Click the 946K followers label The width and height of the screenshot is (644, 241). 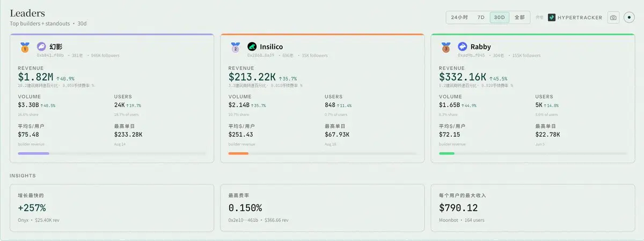point(105,55)
